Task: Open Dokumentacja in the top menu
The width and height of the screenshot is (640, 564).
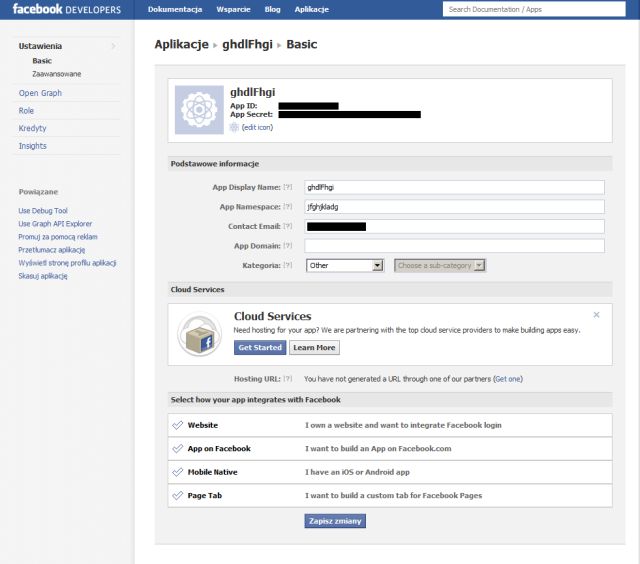Action: (175, 9)
